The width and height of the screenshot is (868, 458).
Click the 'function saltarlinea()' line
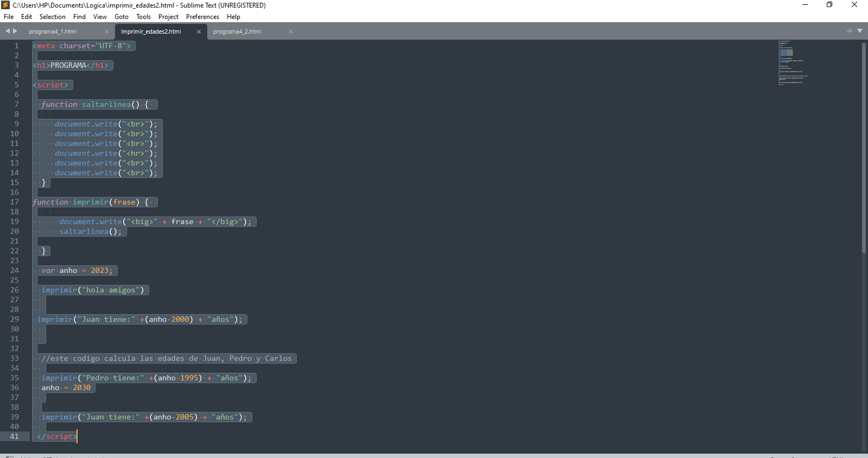pyautogui.click(x=95, y=105)
